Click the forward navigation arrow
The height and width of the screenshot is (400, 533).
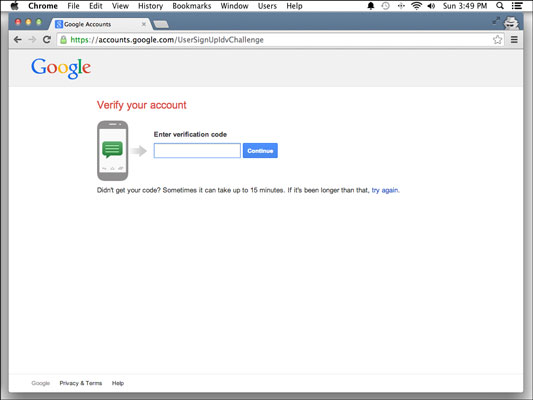(x=32, y=40)
